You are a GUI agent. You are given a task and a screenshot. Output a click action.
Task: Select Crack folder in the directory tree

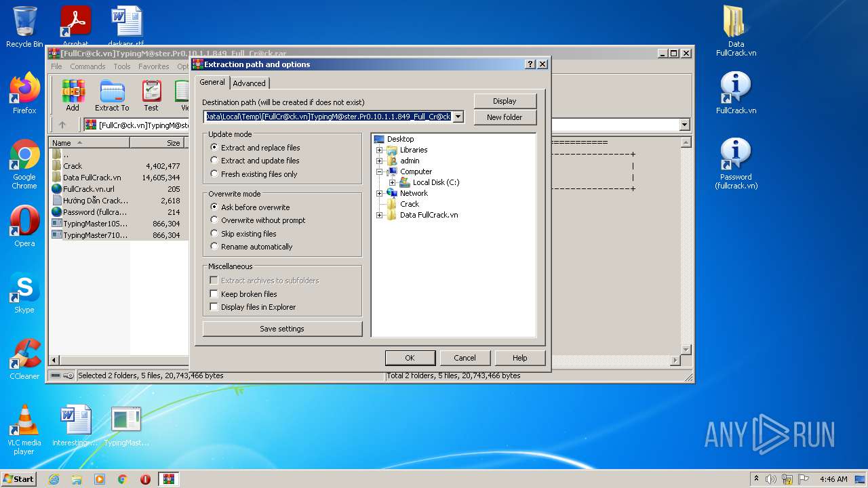tap(410, 204)
